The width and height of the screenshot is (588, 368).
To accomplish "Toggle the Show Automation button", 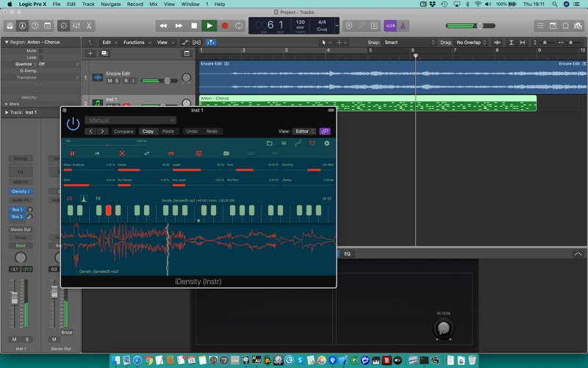I will click(x=185, y=43).
